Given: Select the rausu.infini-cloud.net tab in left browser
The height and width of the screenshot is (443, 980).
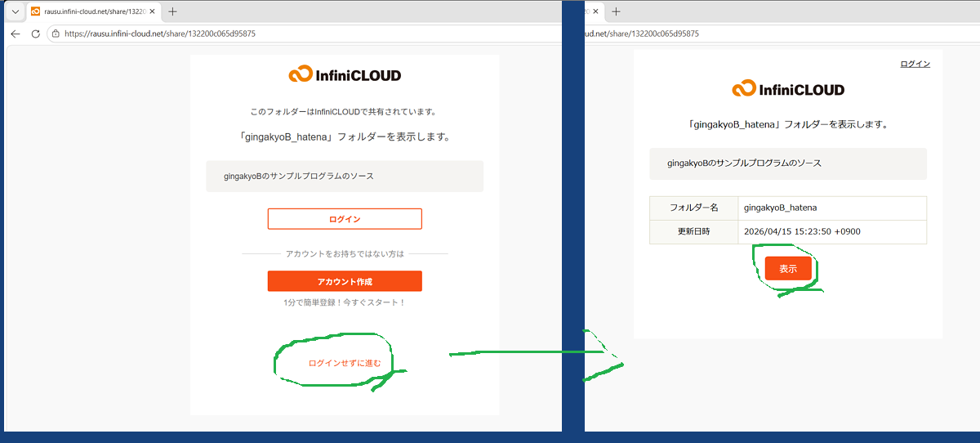Looking at the screenshot, I should 92,11.
